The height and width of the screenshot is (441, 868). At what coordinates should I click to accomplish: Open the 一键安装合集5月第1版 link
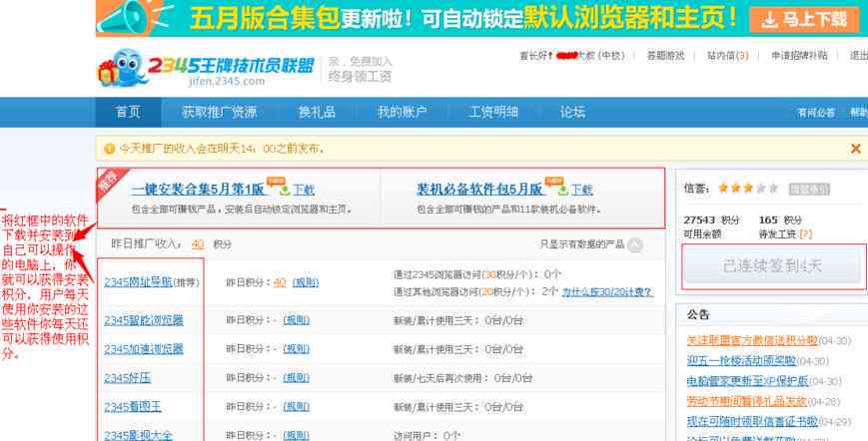point(198,189)
